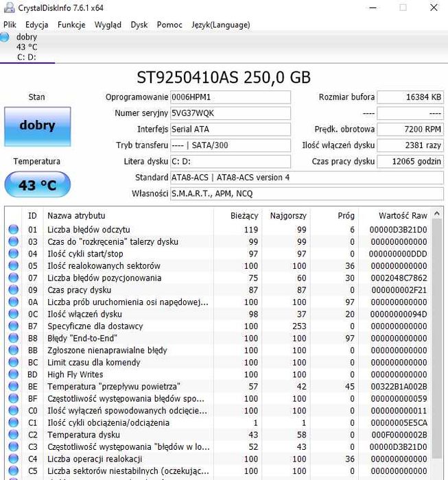Click status orb for attribute C4 row
Viewport: 448px width, 480px height.
(13, 459)
